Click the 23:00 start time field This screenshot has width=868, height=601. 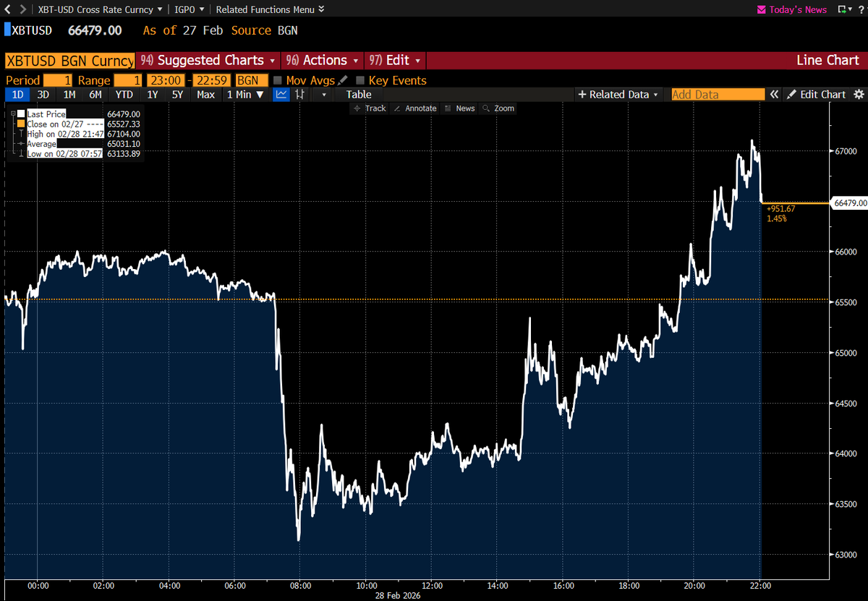(165, 80)
